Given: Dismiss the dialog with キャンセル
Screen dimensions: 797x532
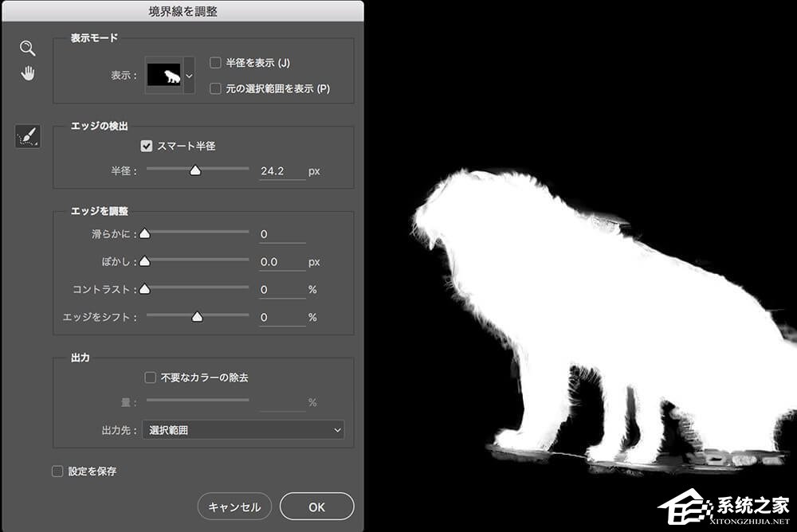Looking at the screenshot, I should tap(234, 507).
